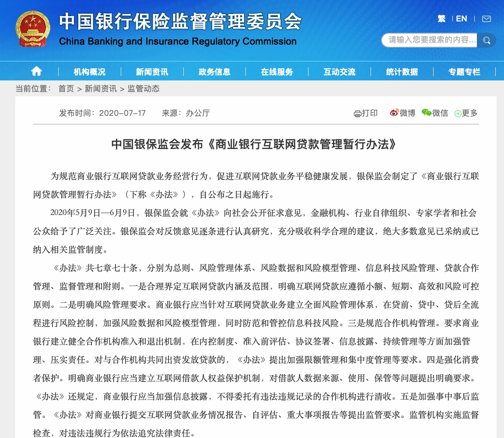
Task: Open the 互动交流 menu
Action: coord(339,72)
